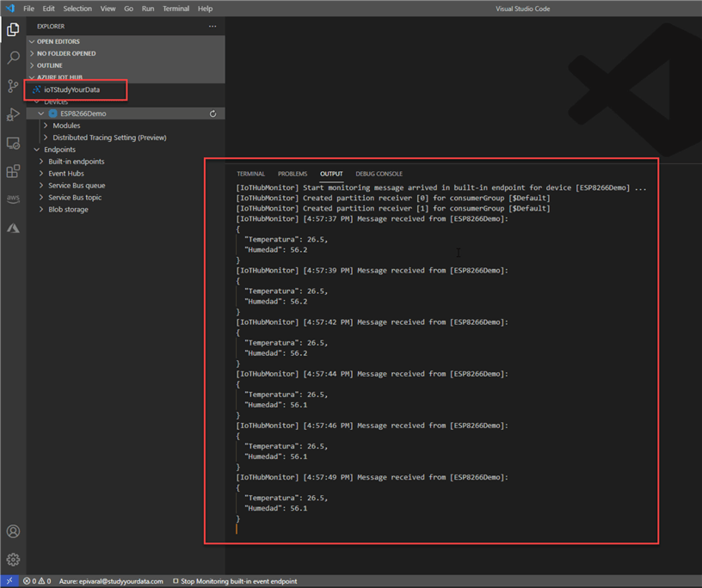Expand the Event Hubs endpoint node
Image resolution: width=702 pixels, height=588 pixels.
(x=65, y=174)
